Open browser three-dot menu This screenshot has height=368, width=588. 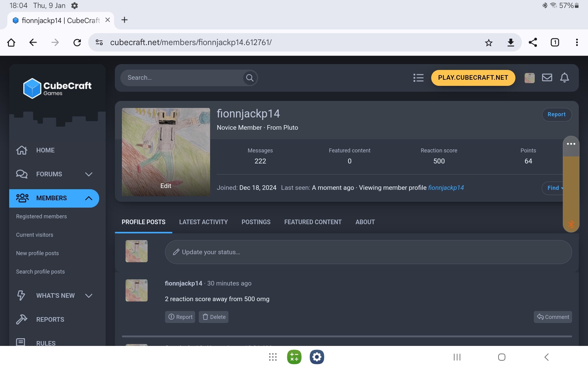(577, 42)
